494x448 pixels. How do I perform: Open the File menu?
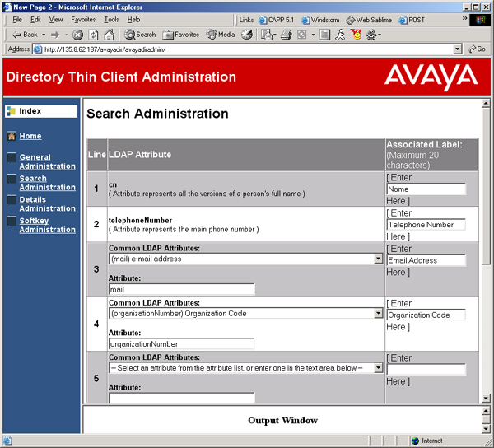(x=17, y=20)
